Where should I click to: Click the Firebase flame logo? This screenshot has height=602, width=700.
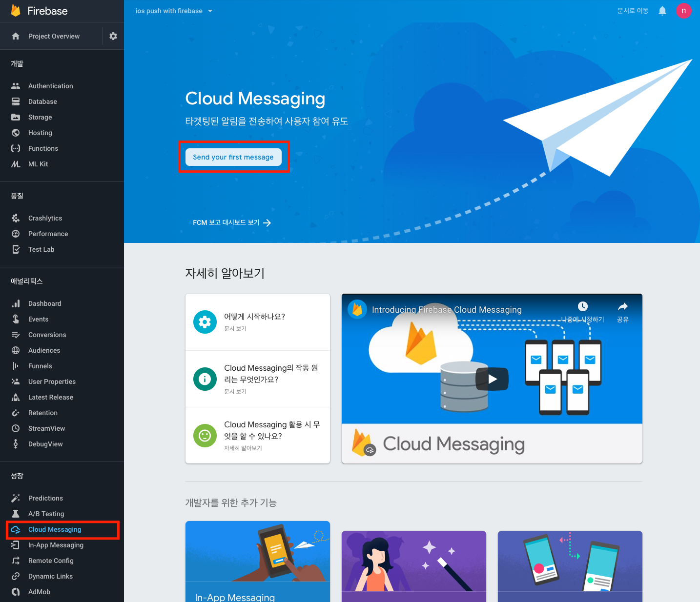pos(16,11)
